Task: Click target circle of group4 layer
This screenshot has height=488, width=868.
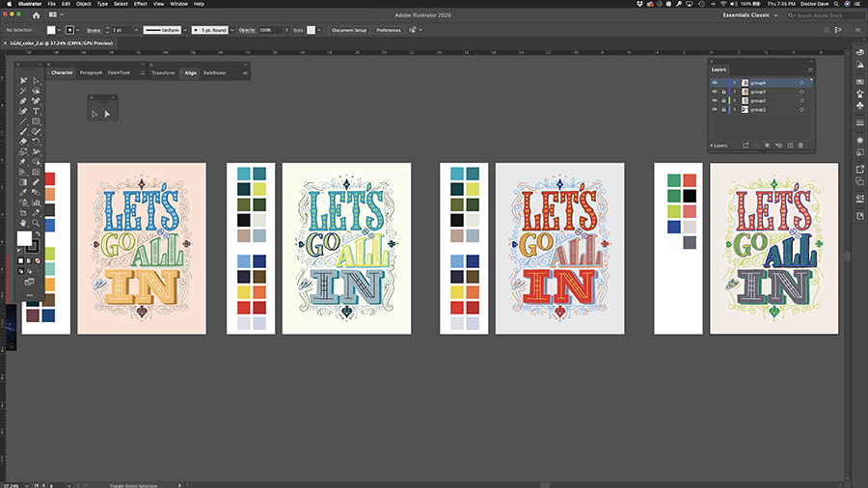Action: [801, 82]
